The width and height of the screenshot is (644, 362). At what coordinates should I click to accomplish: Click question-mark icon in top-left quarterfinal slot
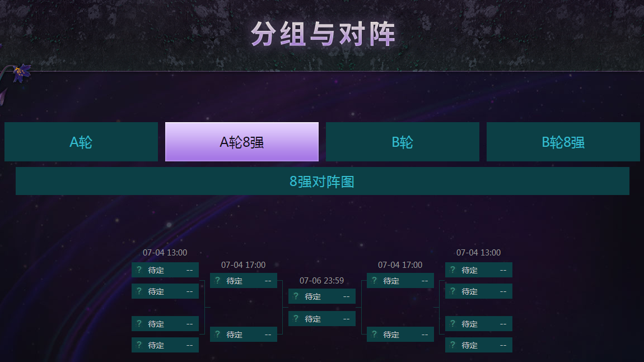(139, 270)
